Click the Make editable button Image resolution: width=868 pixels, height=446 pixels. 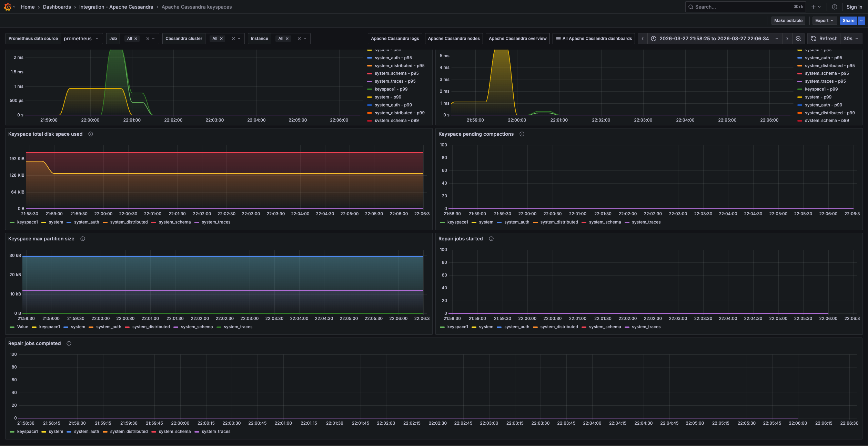(788, 21)
